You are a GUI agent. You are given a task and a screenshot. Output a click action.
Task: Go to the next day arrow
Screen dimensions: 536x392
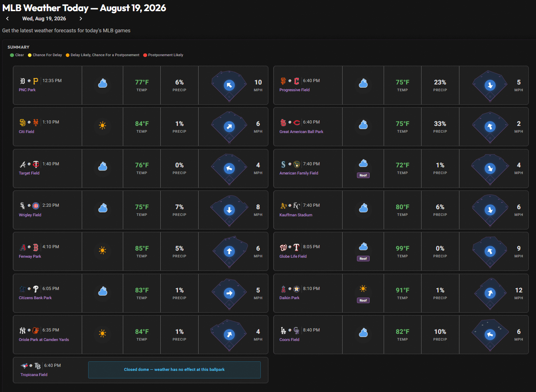coord(81,19)
